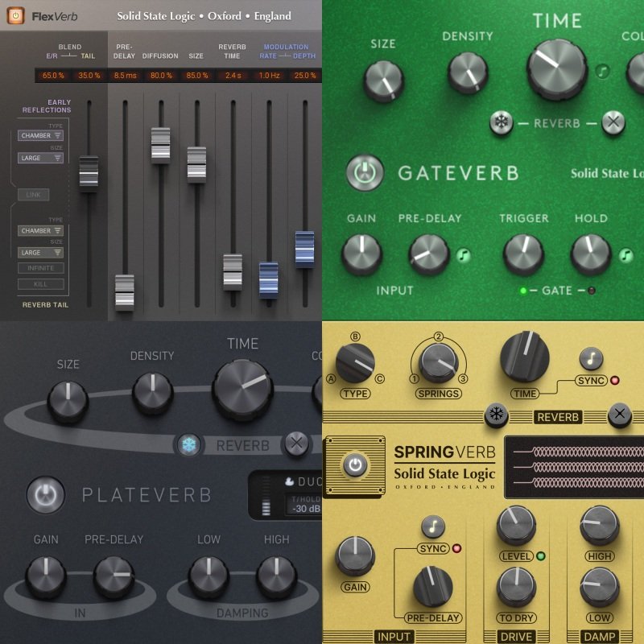The image size is (644, 644).
Task: Click the GateVerb PRE-DELAY knob
Action: coord(429,254)
